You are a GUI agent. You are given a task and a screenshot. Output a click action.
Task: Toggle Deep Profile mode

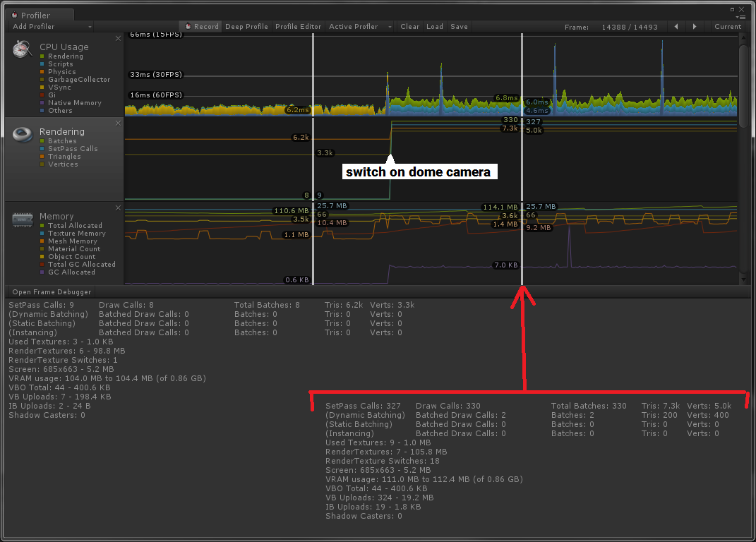(x=246, y=27)
